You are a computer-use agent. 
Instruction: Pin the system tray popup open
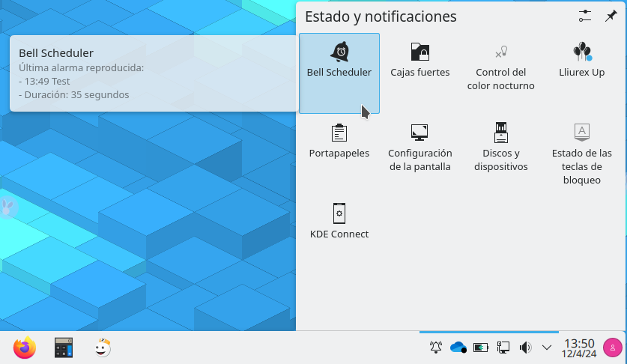pos(611,16)
